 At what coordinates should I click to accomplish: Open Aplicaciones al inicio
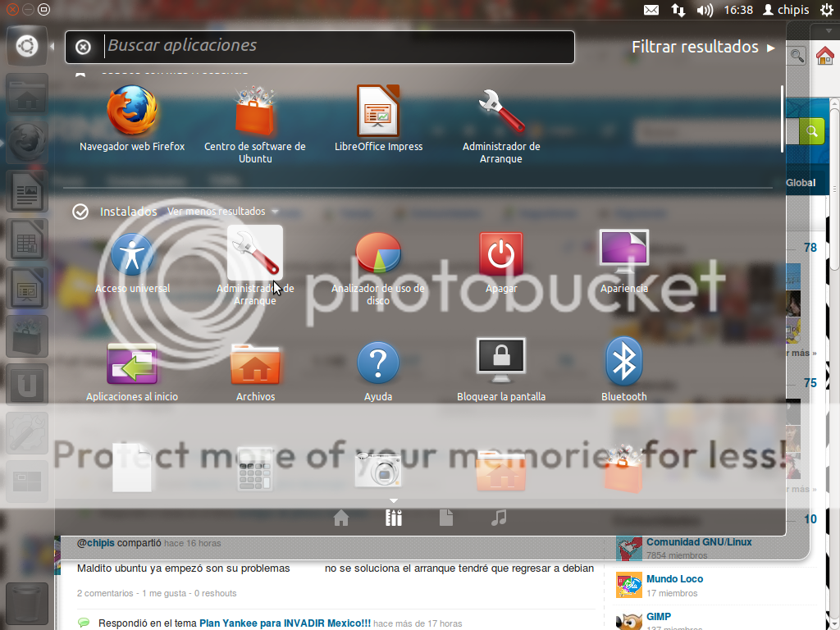[x=132, y=373]
